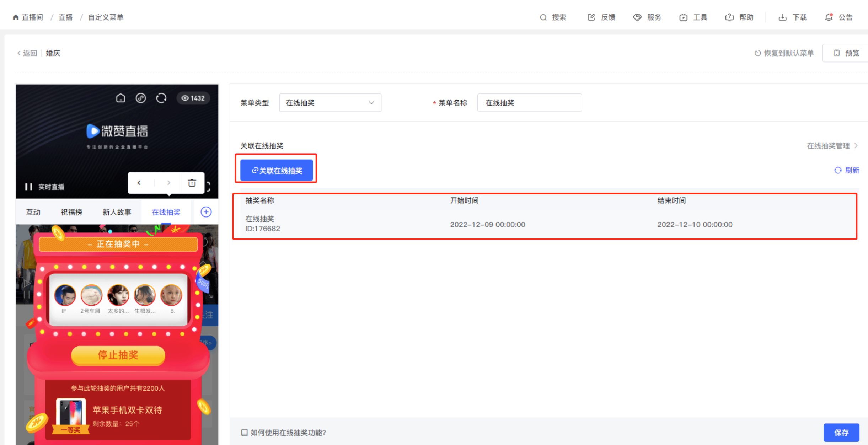
Task: Expand 在线抽奖管理 with the chevron
Action: coord(856,146)
